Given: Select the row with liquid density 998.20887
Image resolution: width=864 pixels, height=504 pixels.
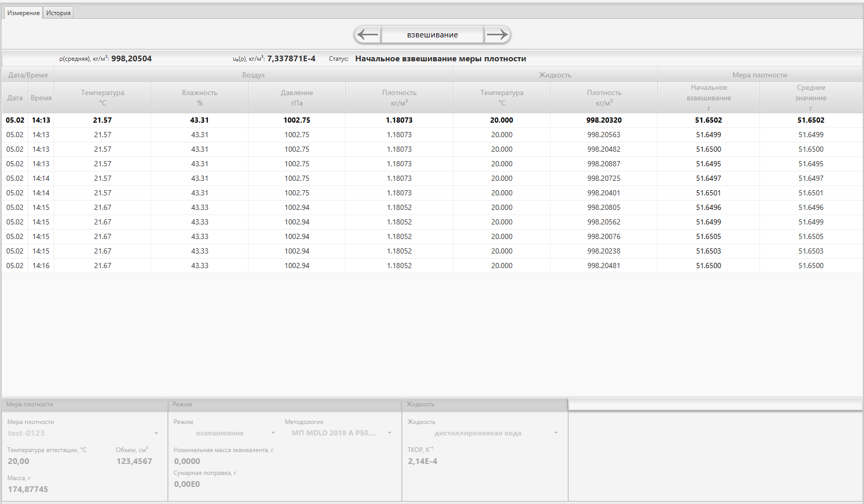Looking at the screenshot, I should pos(604,164).
